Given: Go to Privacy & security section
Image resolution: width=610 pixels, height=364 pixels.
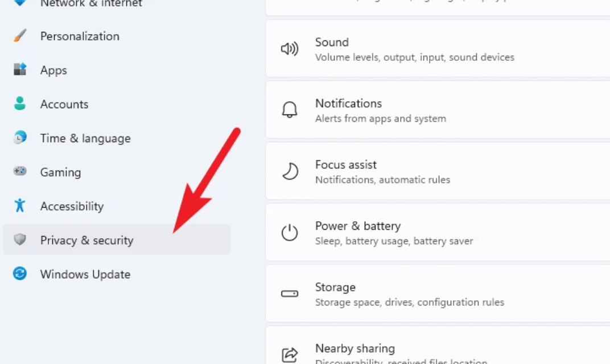Looking at the screenshot, I should point(86,240).
